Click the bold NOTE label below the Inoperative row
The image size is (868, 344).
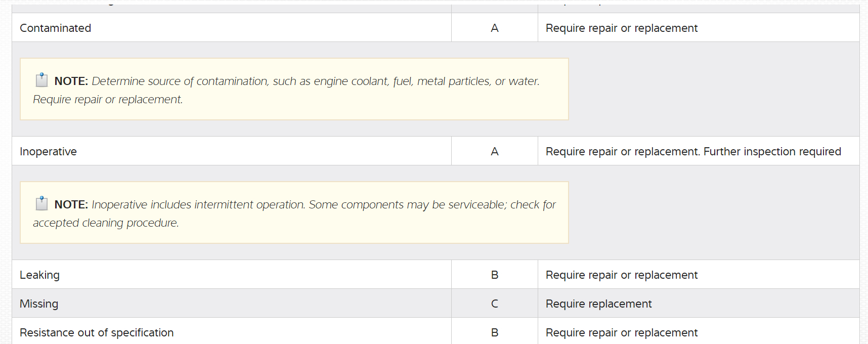(x=71, y=205)
